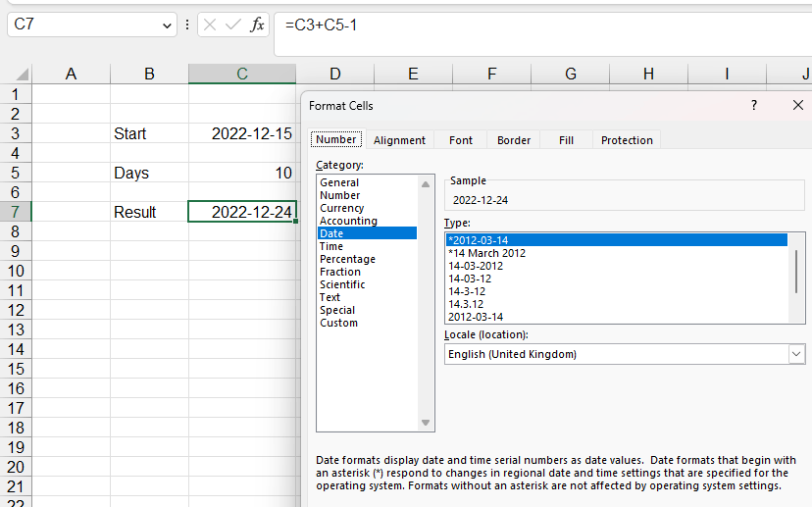The height and width of the screenshot is (507, 812).
Task: Open the Locale (location) dropdown
Action: 796,354
